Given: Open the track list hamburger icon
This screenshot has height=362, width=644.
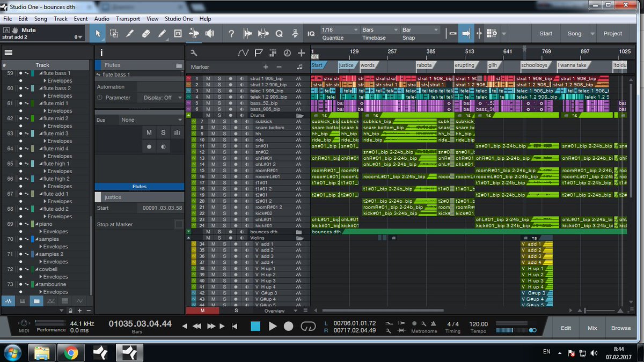Looking at the screenshot, I should pyautogui.click(x=9, y=53).
